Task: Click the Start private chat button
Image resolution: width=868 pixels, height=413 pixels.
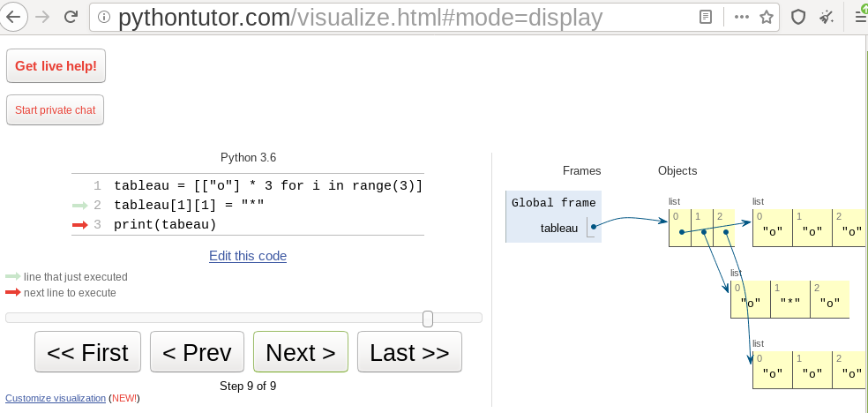Action: (x=55, y=110)
